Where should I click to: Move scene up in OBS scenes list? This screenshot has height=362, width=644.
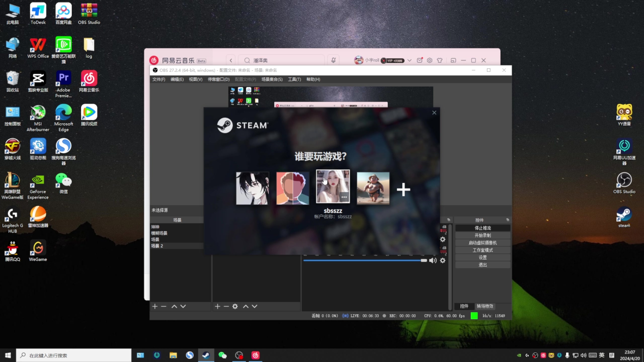(174, 306)
